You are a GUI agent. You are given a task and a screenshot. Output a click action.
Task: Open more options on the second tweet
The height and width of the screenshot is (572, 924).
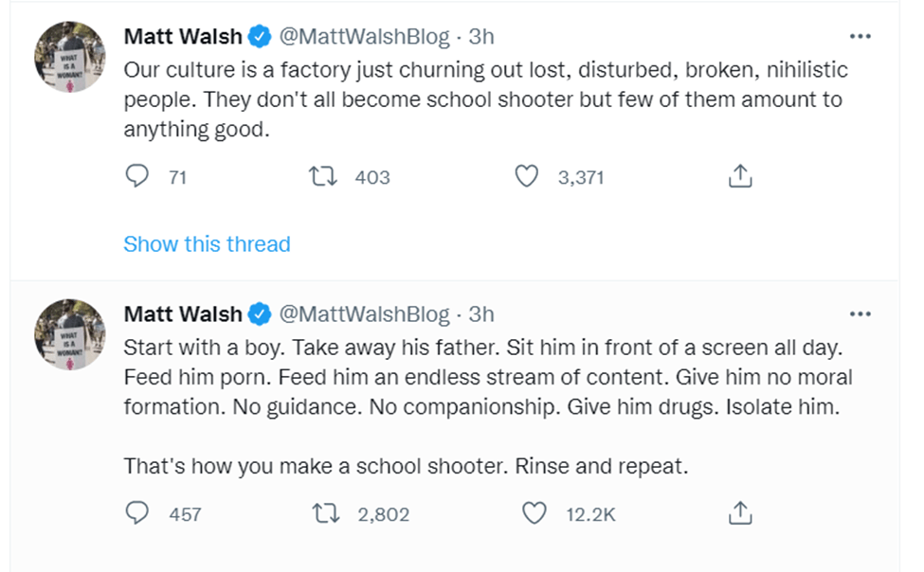[860, 313]
